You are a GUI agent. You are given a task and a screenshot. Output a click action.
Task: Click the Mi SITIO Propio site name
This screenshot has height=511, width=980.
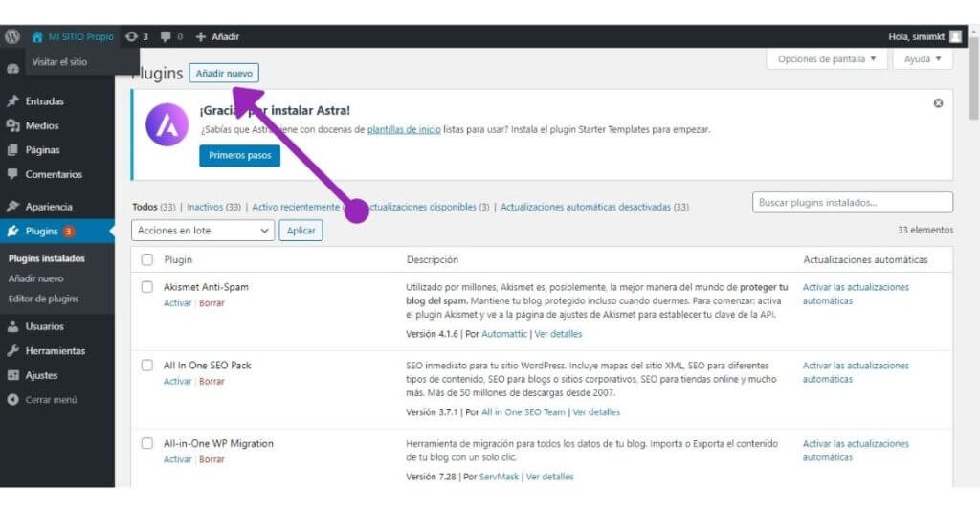(x=81, y=37)
